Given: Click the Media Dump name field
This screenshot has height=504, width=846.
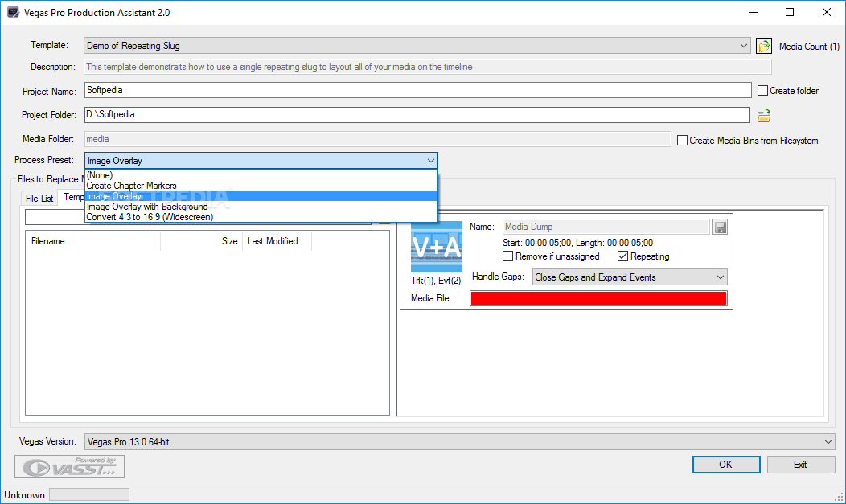Looking at the screenshot, I should tap(606, 227).
